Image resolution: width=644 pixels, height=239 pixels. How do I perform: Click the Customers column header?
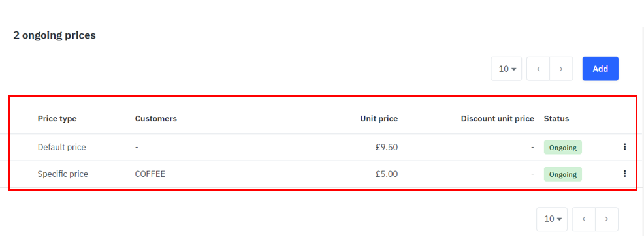(x=155, y=119)
